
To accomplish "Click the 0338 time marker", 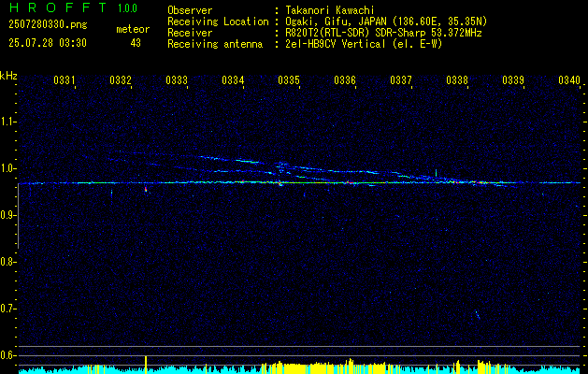I will (x=457, y=79).
